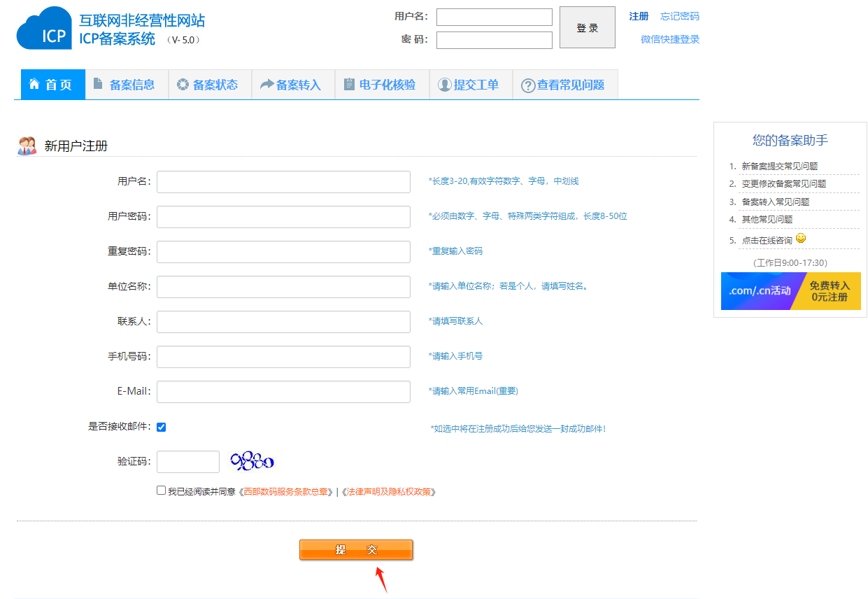Click the home icon on 首页 tab
This screenshot has width=868, height=599.
point(34,84)
